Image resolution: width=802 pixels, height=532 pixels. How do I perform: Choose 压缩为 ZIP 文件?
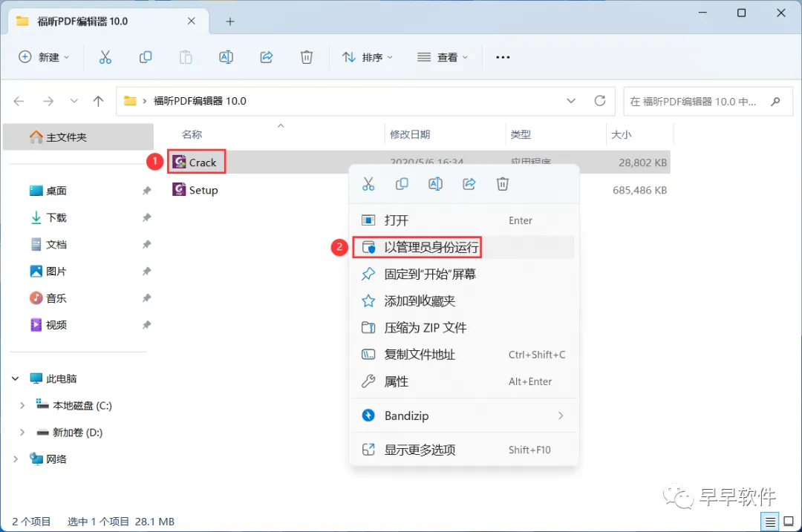463,327
